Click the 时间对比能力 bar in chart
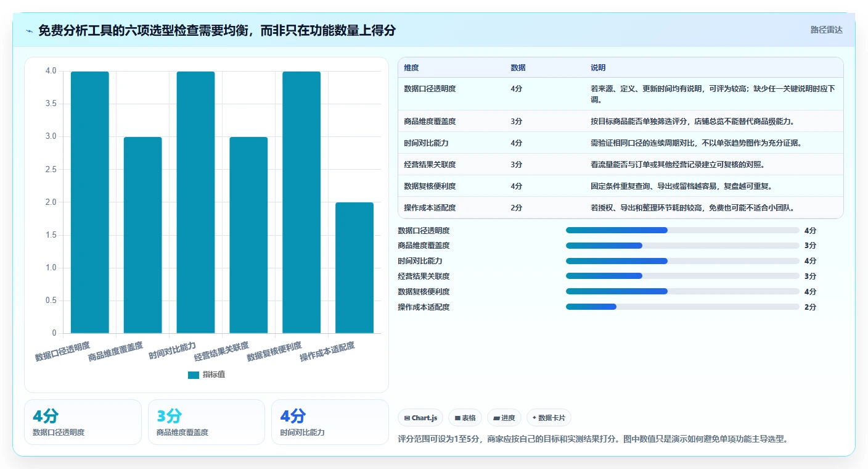The height and width of the screenshot is (469, 868). [x=196, y=202]
